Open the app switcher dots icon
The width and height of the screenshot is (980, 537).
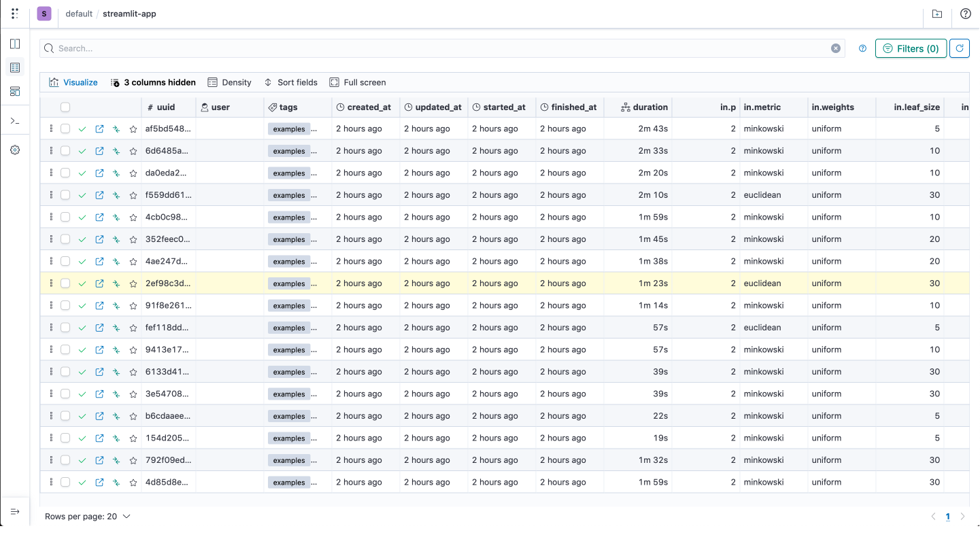click(15, 14)
